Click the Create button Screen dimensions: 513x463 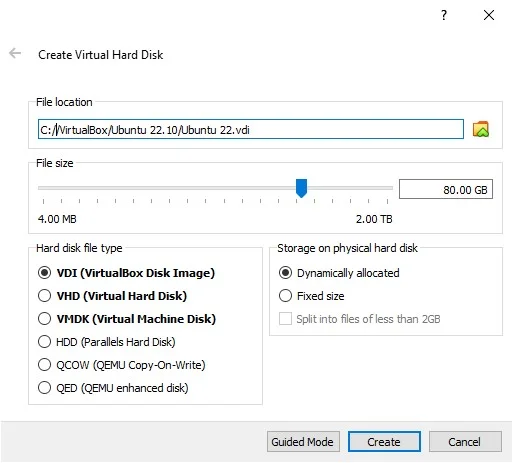click(384, 442)
